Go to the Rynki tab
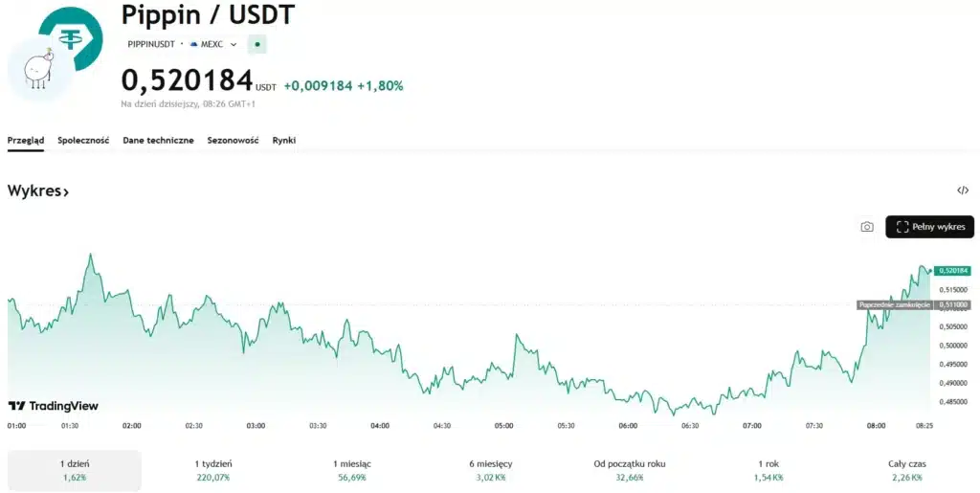The width and height of the screenshot is (980, 493). click(283, 140)
